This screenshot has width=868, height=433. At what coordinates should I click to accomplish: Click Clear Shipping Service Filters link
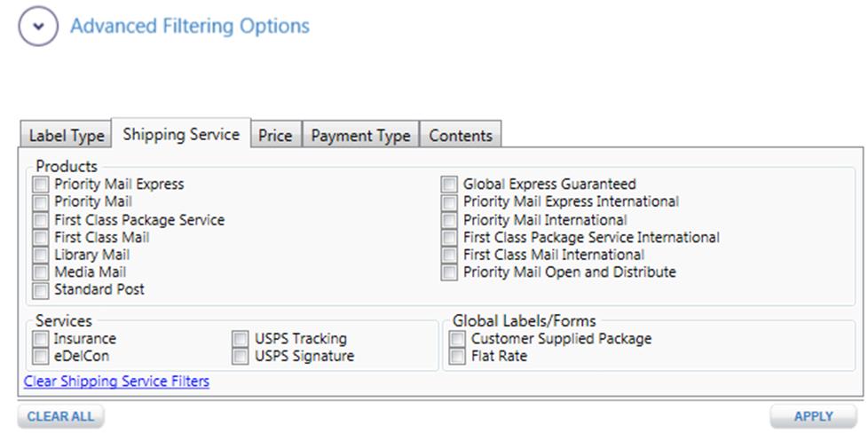pyautogui.click(x=116, y=382)
